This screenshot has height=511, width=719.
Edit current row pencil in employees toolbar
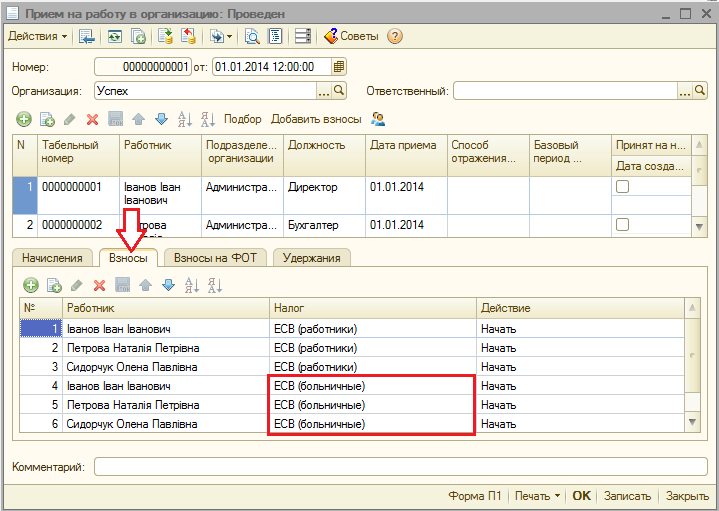click(x=69, y=119)
